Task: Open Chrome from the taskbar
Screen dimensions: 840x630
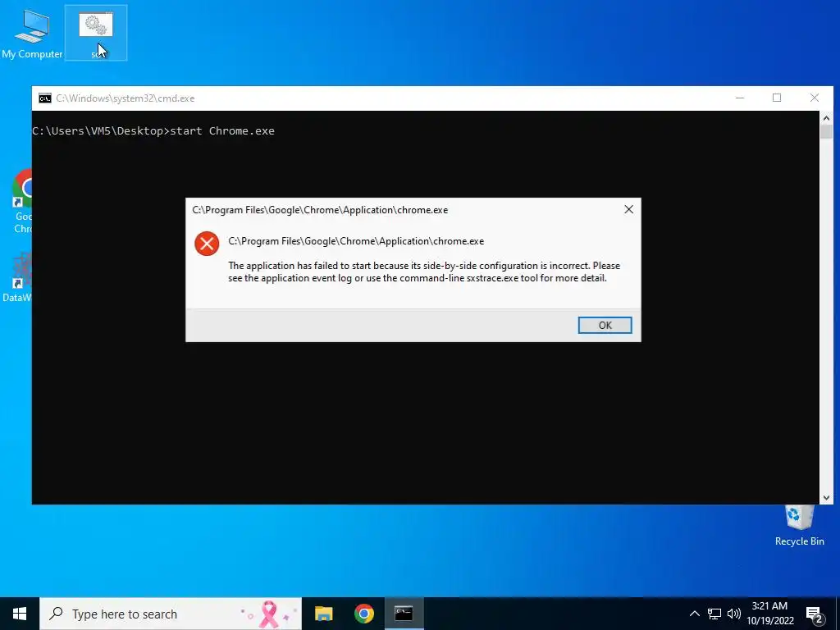Action: [363, 614]
